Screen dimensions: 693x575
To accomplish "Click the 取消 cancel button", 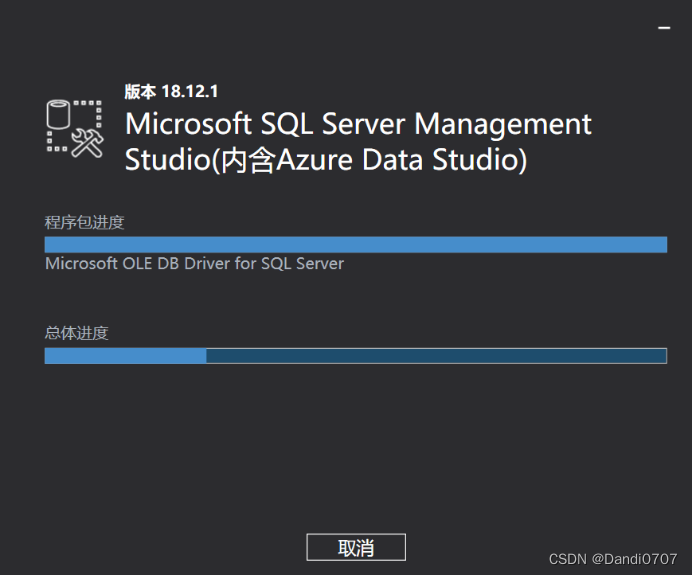I will [356, 547].
